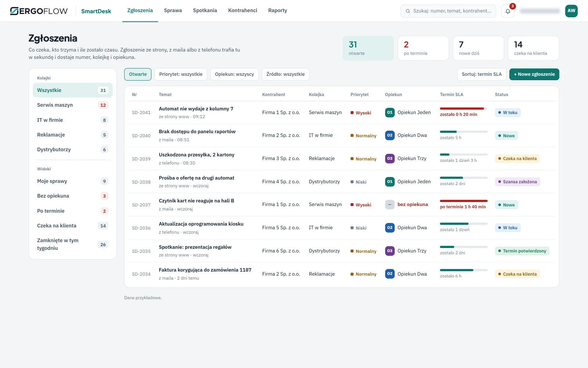The height and width of the screenshot is (368, 588).
Task: Click the Priorytet column header
Action: 359,95
